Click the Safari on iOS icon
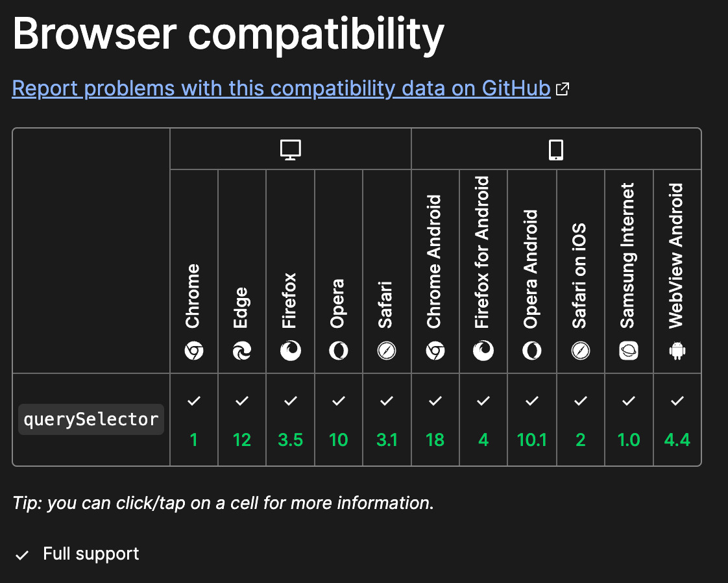This screenshot has height=583, width=728. click(x=580, y=351)
